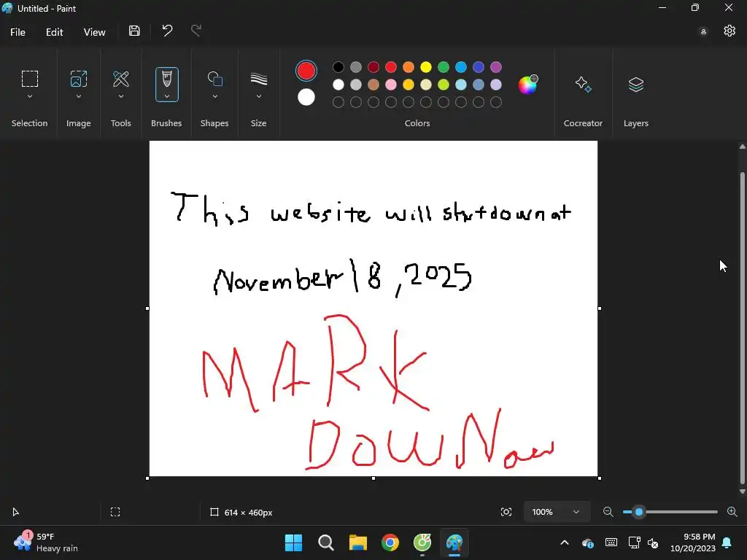This screenshot has width=747, height=560.
Task: Select Color 1 red foreground swatch
Action: pyautogui.click(x=306, y=71)
